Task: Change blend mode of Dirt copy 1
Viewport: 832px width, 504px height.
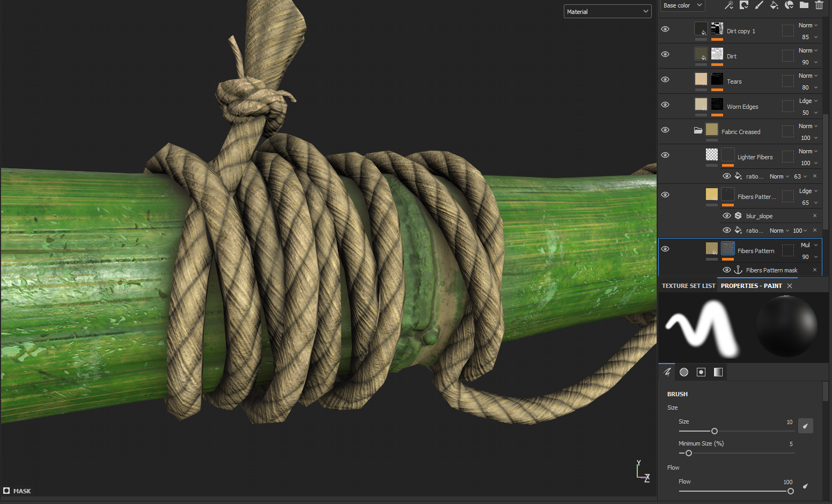Action: pyautogui.click(x=808, y=25)
